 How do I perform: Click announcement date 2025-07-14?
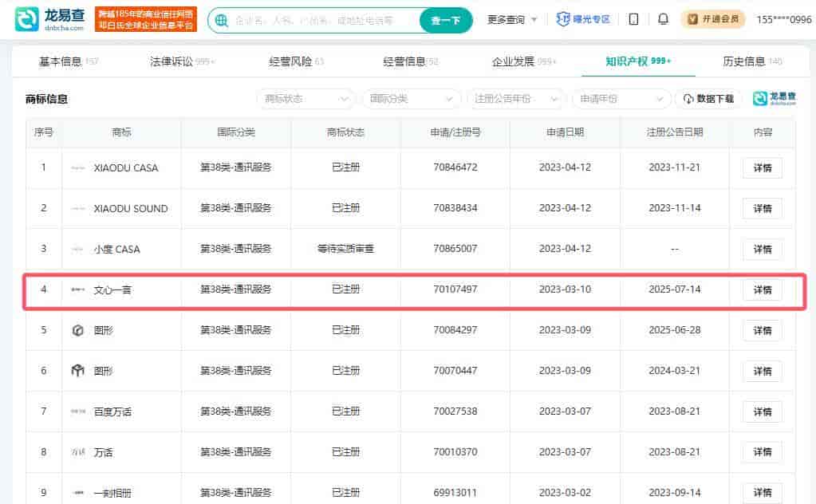point(675,289)
